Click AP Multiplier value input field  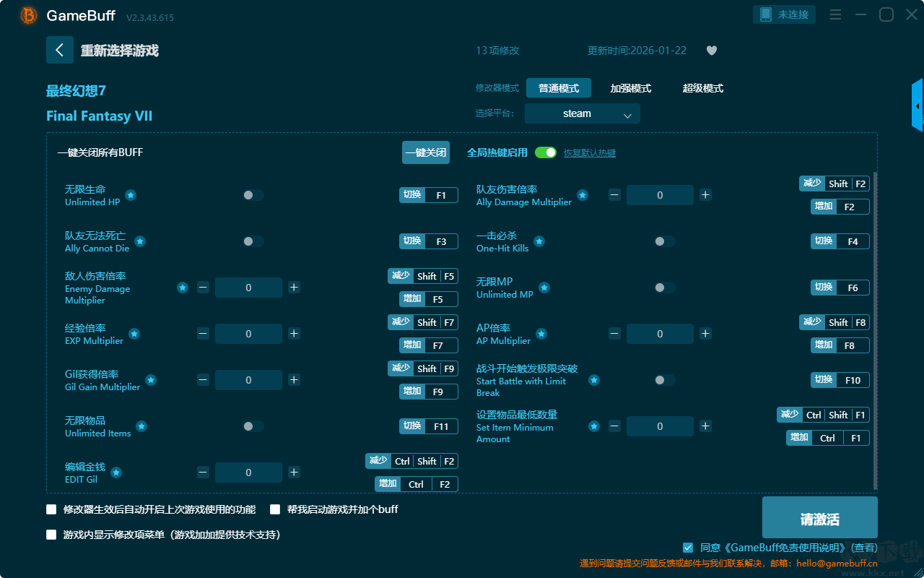pyautogui.click(x=660, y=334)
